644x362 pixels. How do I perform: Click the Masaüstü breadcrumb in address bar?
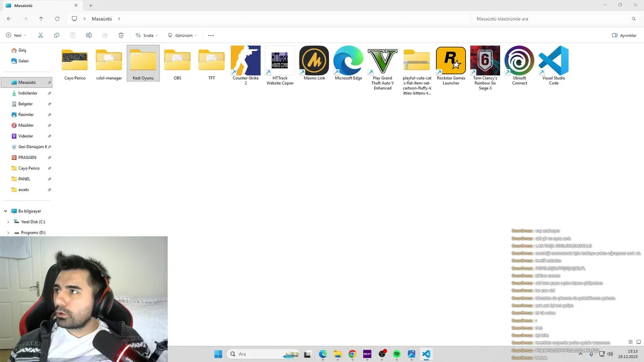[102, 19]
